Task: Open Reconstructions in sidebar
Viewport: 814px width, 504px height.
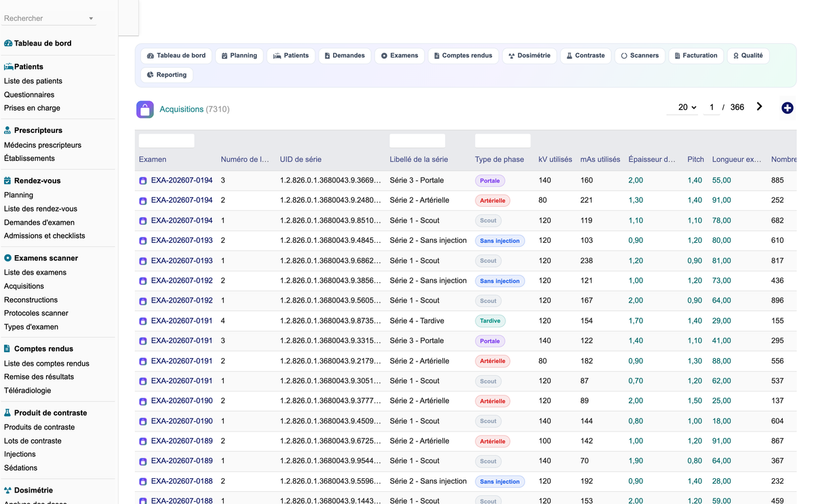Action: pyautogui.click(x=31, y=300)
